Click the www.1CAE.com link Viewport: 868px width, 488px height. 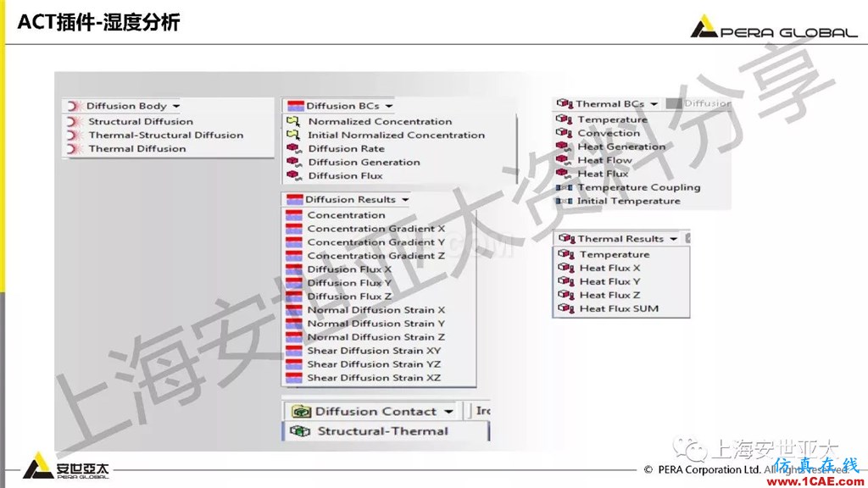pyautogui.click(x=815, y=481)
